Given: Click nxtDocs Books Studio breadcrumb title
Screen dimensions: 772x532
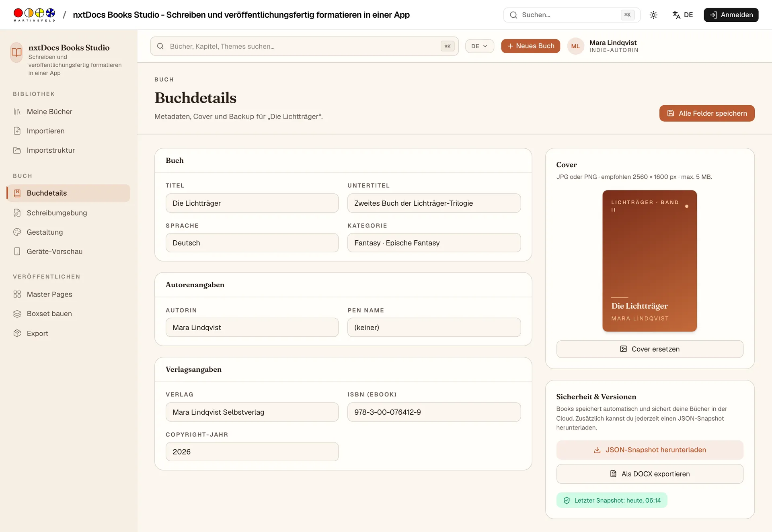Looking at the screenshot, I should tap(241, 15).
